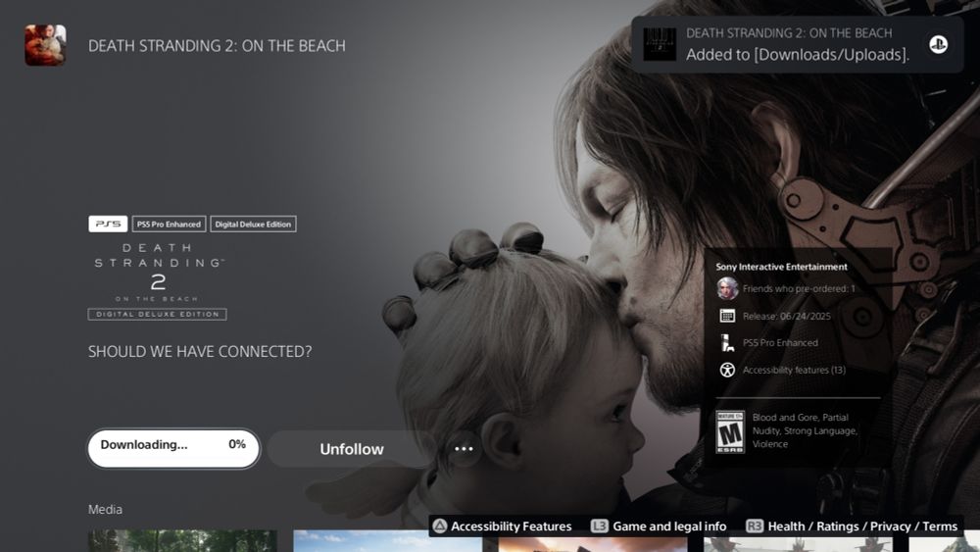Click the accessibility figure icon

727,370
